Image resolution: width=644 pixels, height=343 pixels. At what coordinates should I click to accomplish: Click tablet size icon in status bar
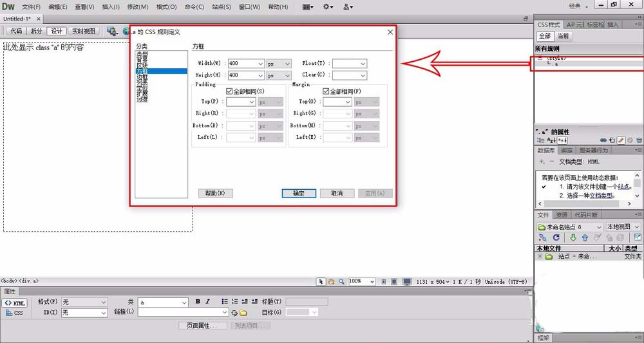[394, 282]
